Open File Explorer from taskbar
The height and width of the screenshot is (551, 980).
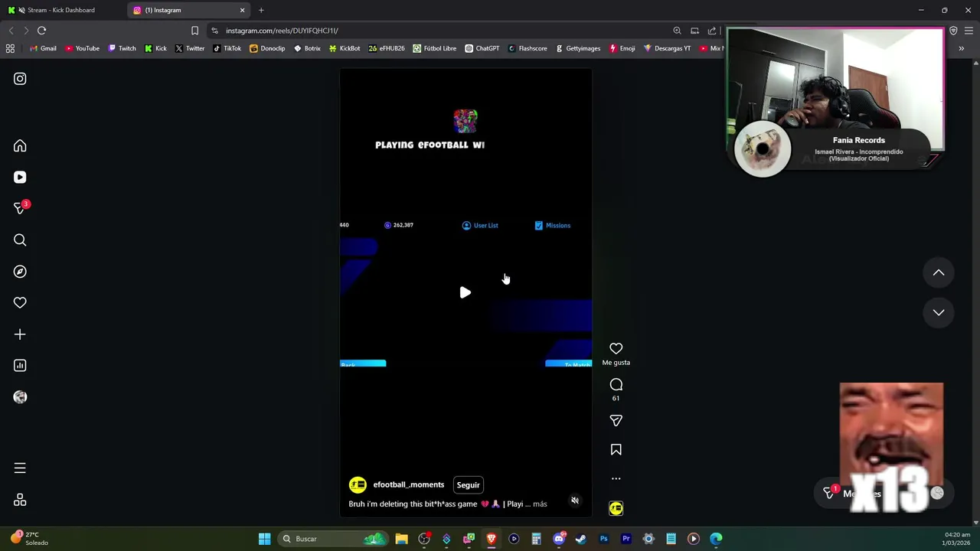point(401,539)
